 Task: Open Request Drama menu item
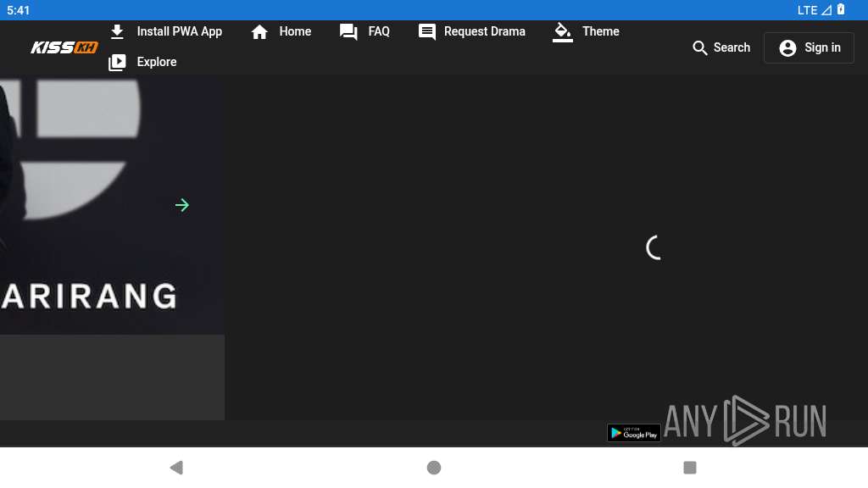484,31
